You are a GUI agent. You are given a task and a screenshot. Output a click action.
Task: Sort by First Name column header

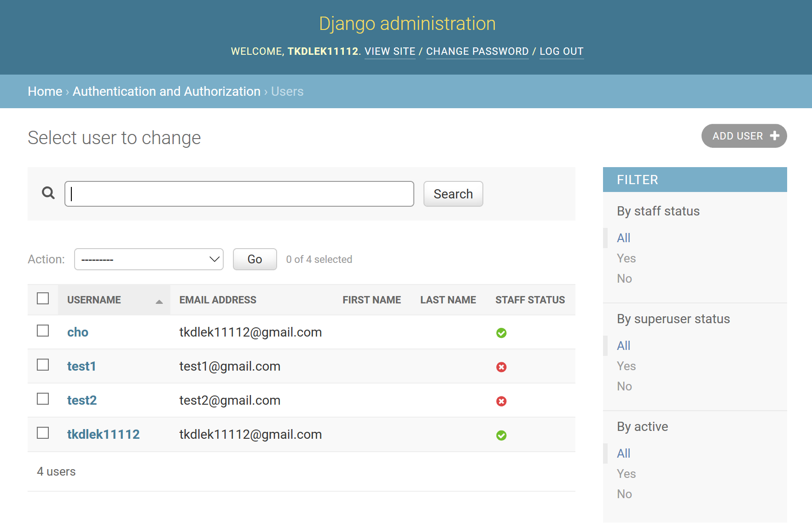(x=371, y=300)
